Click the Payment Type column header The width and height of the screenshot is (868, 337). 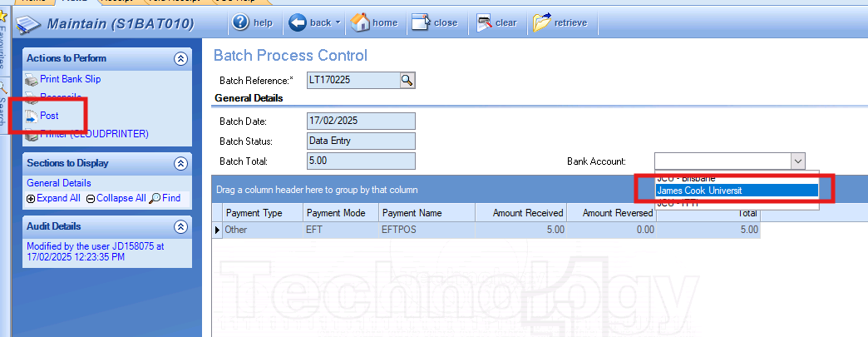tap(263, 213)
